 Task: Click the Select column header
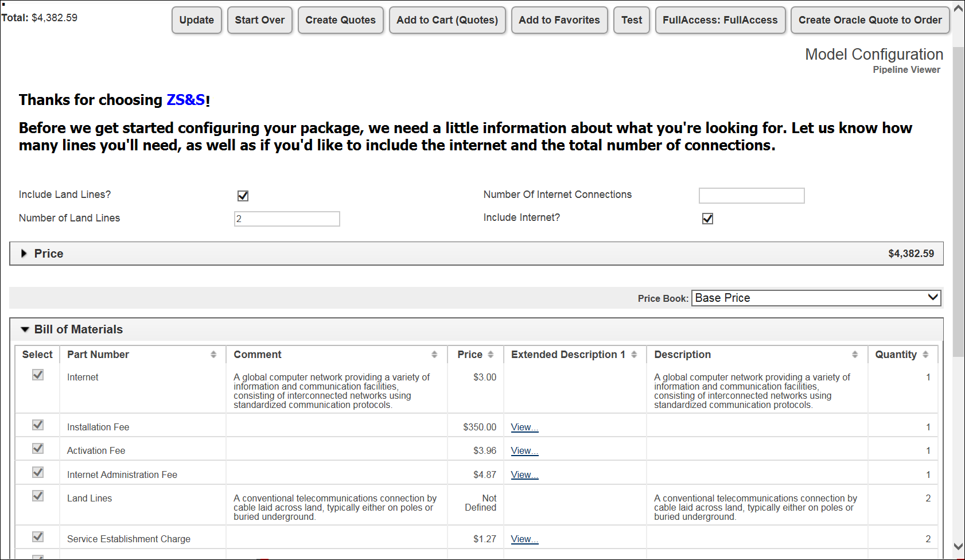pyautogui.click(x=37, y=355)
